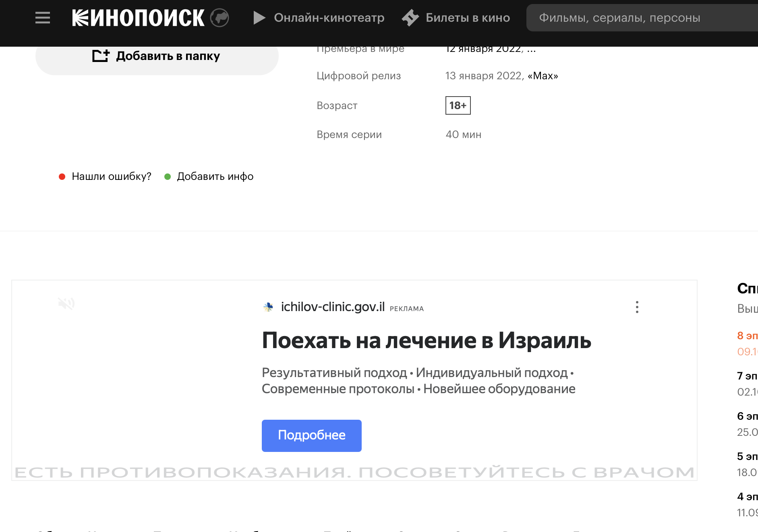The image size is (758, 532).
Task: Open the Онлайн-кинотеатр section
Action: tap(329, 17)
